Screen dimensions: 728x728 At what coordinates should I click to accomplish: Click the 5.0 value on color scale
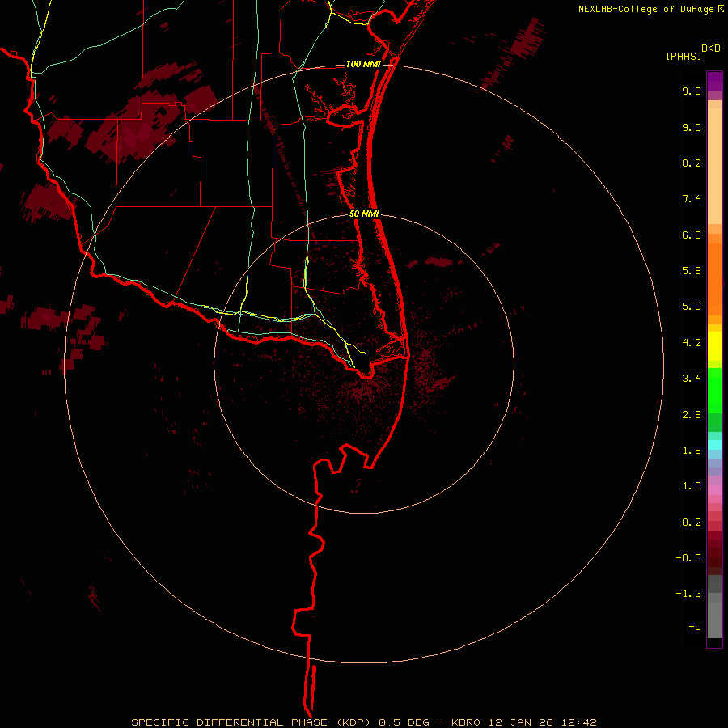692,307
